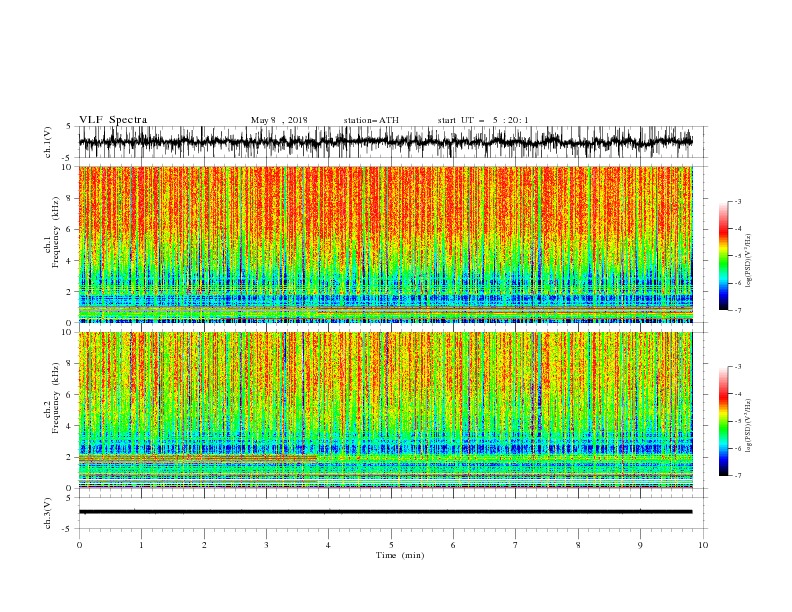The width and height of the screenshot is (792, 612).
Task: Click the 'VLF Spectra' title text
Action: 113,120
